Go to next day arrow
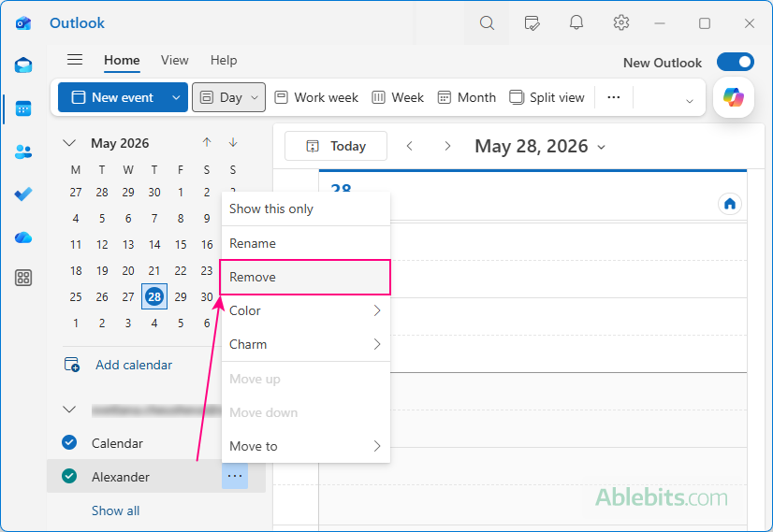Viewport: 773px width, 532px height. 447,146
